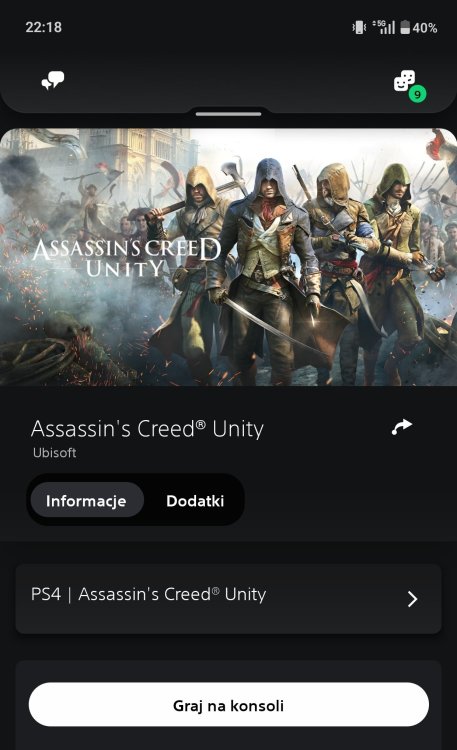Tap the Assassin's Creed Unity logo on banner

tap(127, 257)
